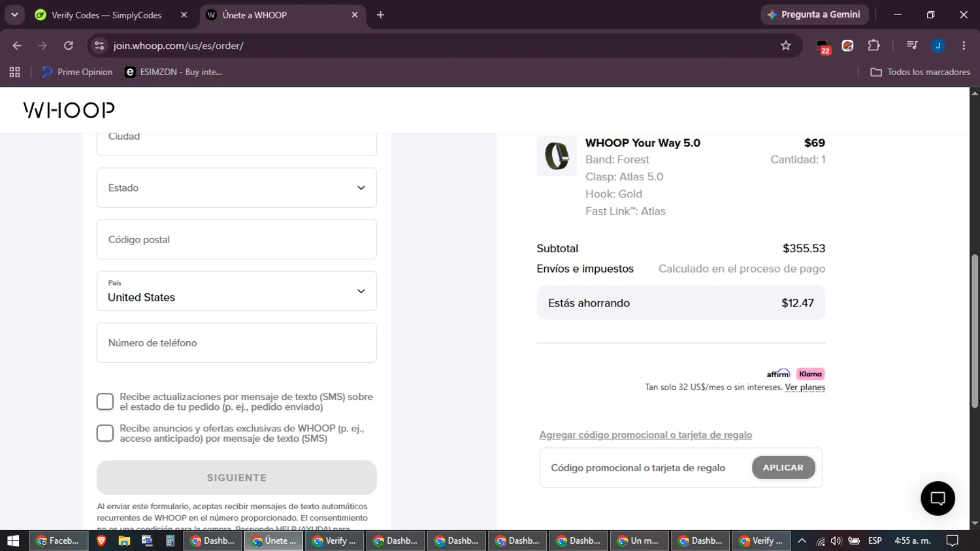Open the Todos los marcadores folder

[x=921, y=72]
